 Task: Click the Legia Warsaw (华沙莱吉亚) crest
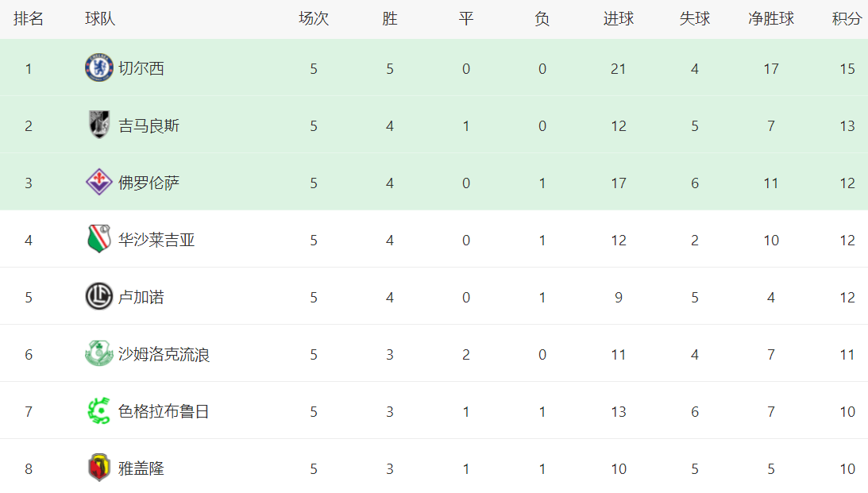(99, 239)
